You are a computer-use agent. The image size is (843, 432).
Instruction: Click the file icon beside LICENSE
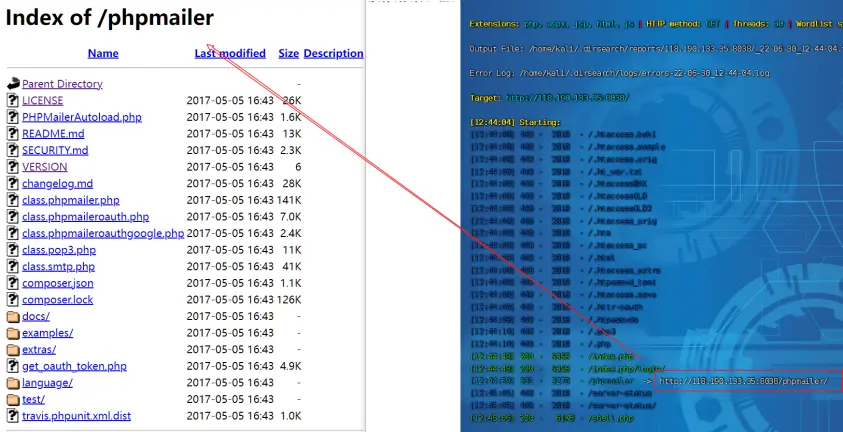click(x=13, y=101)
